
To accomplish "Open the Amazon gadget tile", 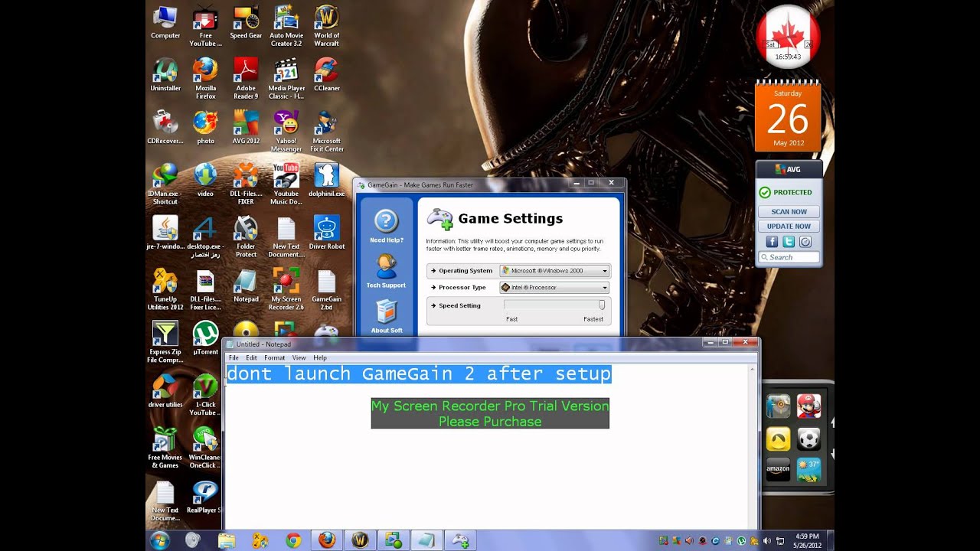I will [x=778, y=469].
